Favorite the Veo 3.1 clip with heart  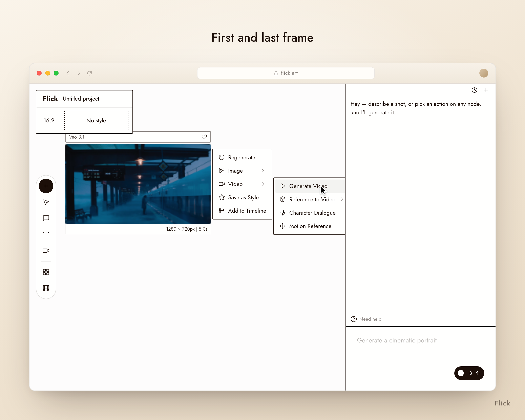coord(204,137)
